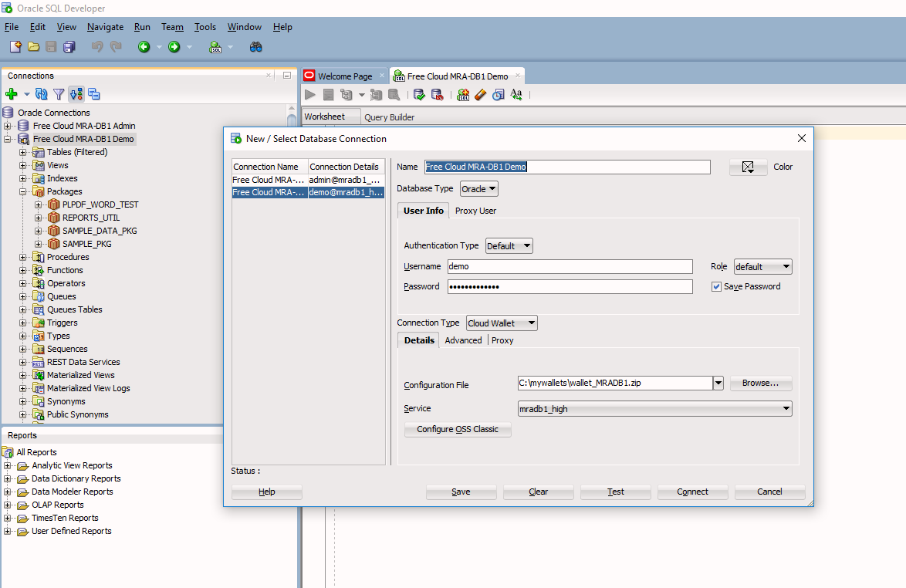The image size is (906, 588).
Task: Switch to the Proxy User tab
Action: [x=475, y=211]
